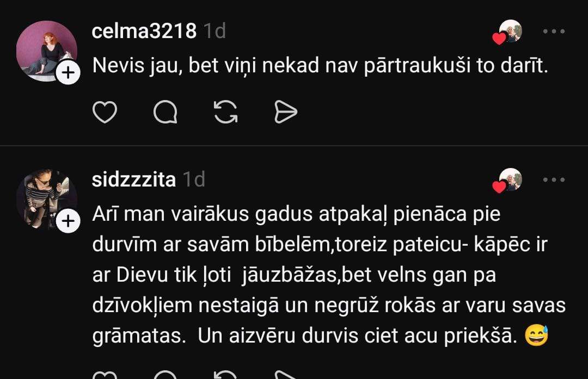Open sidzzzita's comment starting with "Arī man vairākus"
This screenshot has width=588, height=379.
(x=327, y=276)
